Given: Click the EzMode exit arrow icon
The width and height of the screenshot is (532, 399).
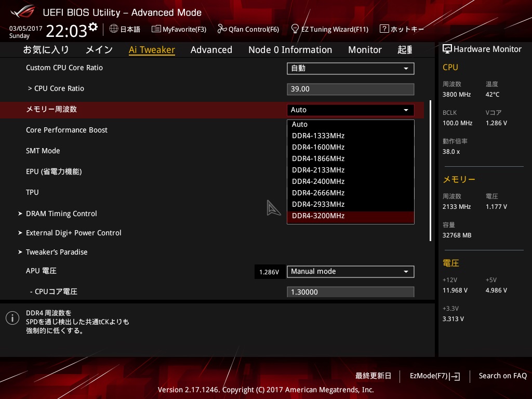Looking at the screenshot, I should tap(455, 376).
